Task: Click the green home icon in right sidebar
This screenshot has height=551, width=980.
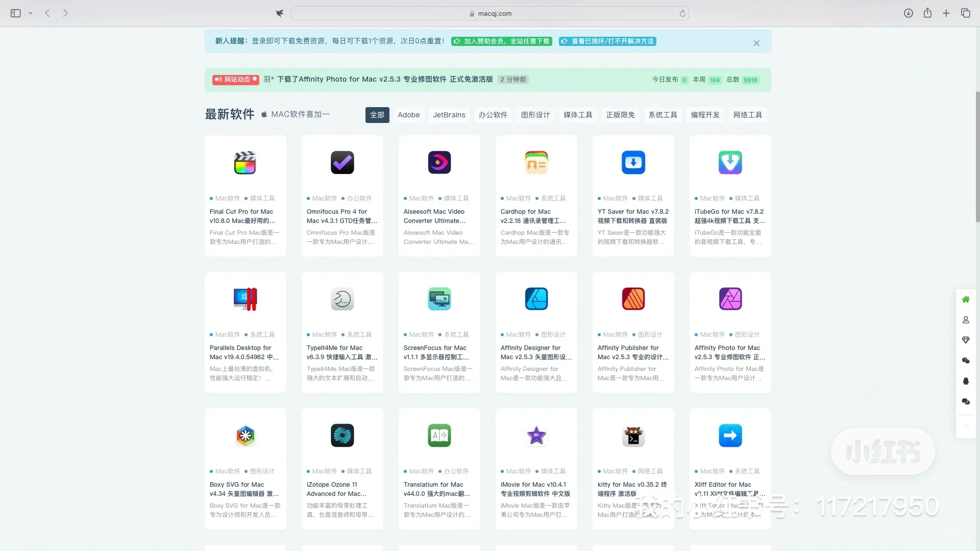Action: coord(966,299)
